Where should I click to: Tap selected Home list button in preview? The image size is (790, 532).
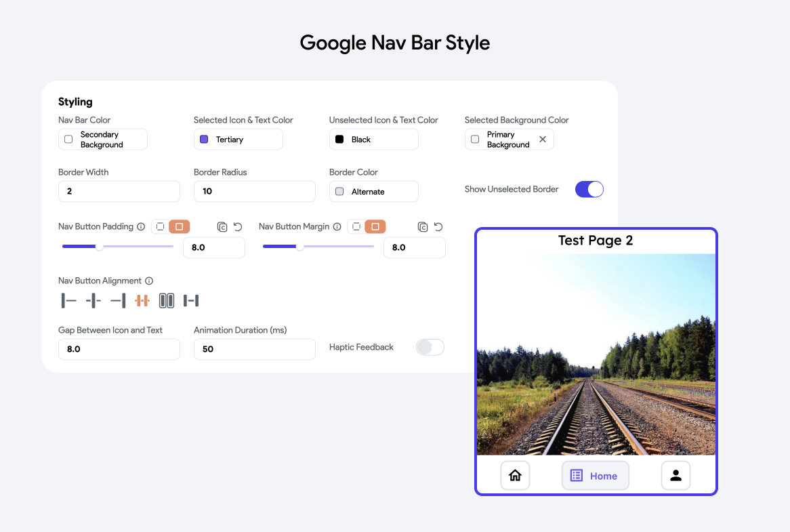(x=595, y=475)
